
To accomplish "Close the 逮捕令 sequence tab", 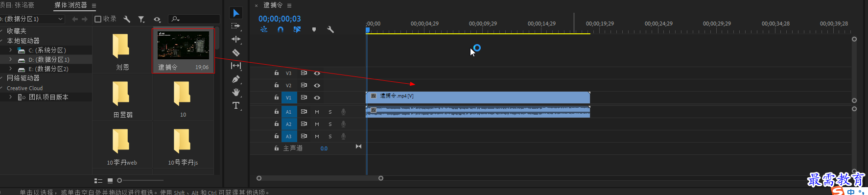I will (256, 5).
